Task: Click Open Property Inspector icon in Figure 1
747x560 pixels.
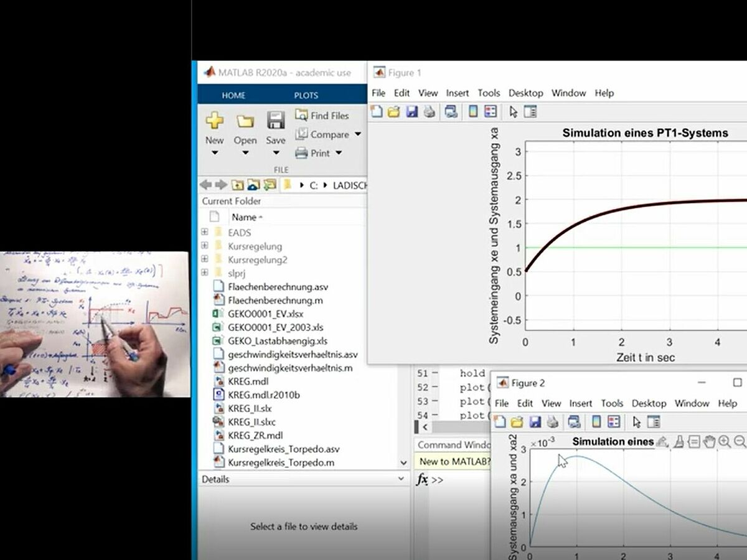Action: [530, 112]
